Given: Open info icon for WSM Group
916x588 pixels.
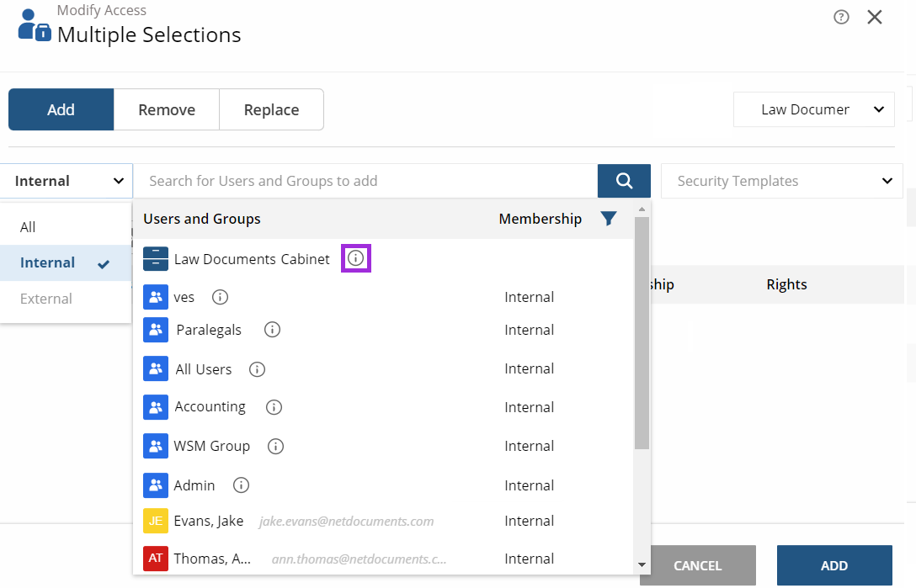Looking at the screenshot, I should pos(276,447).
